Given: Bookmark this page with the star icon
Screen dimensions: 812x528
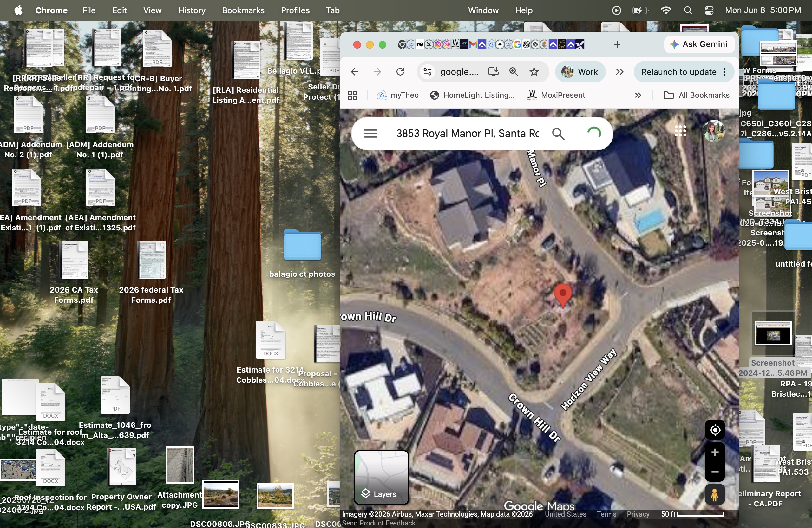Looking at the screenshot, I should click(534, 72).
